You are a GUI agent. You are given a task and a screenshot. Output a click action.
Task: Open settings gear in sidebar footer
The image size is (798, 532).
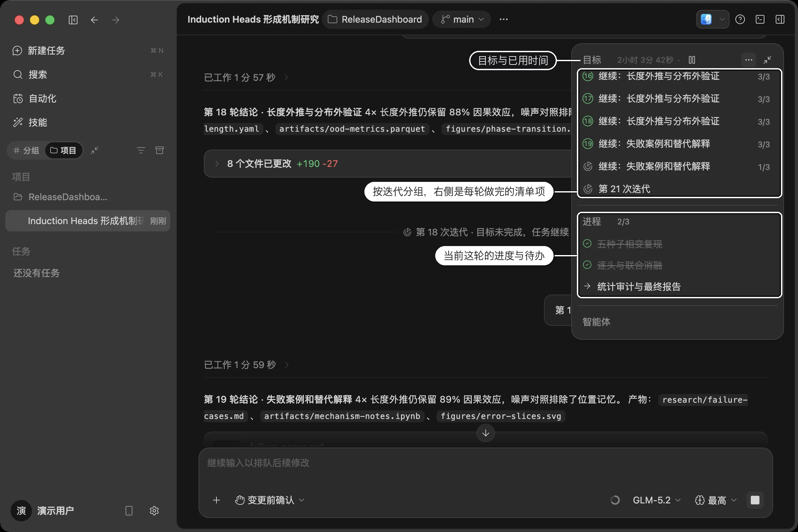(x=154, y=511)
